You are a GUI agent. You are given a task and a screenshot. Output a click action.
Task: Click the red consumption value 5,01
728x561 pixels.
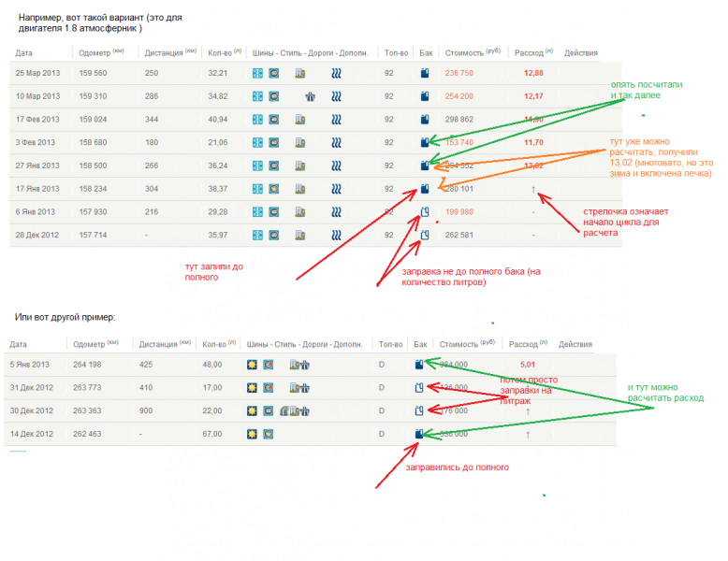[527, 365]
